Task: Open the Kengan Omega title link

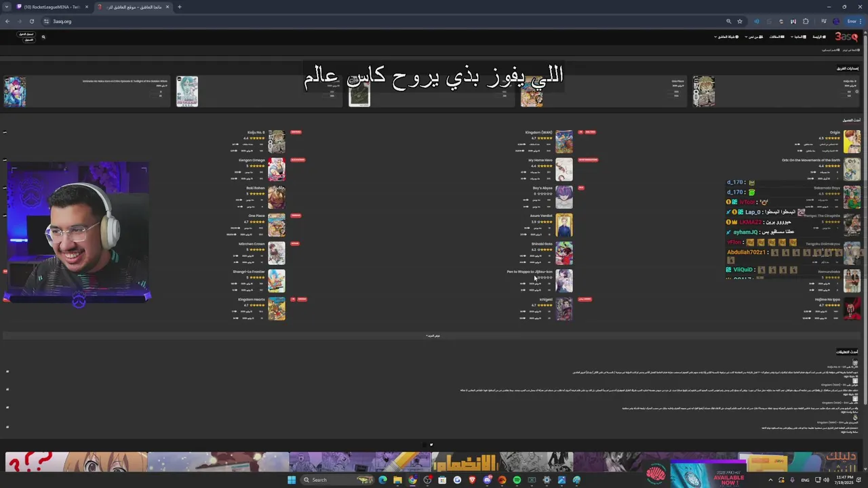Action: click(x=252, y=160)
